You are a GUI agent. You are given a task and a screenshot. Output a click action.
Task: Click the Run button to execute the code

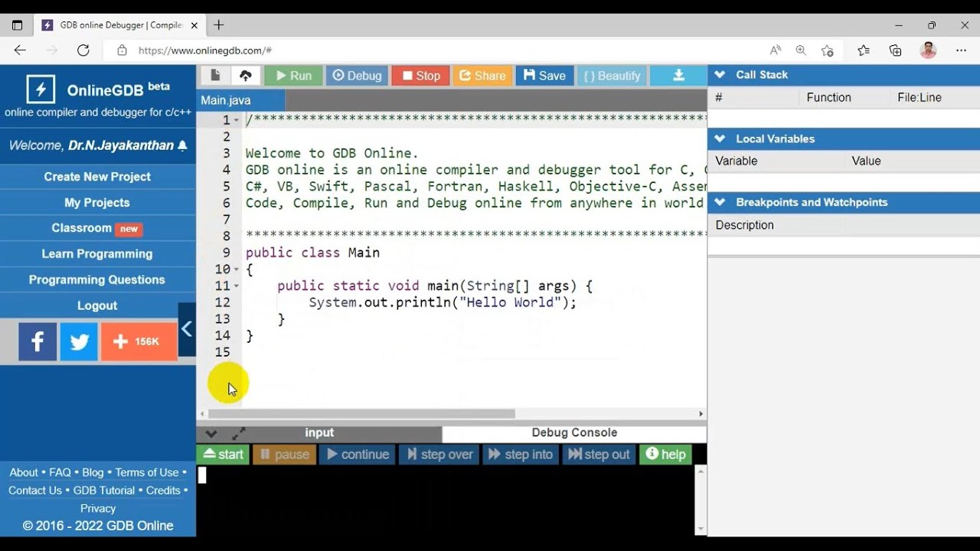pos(292,75)
